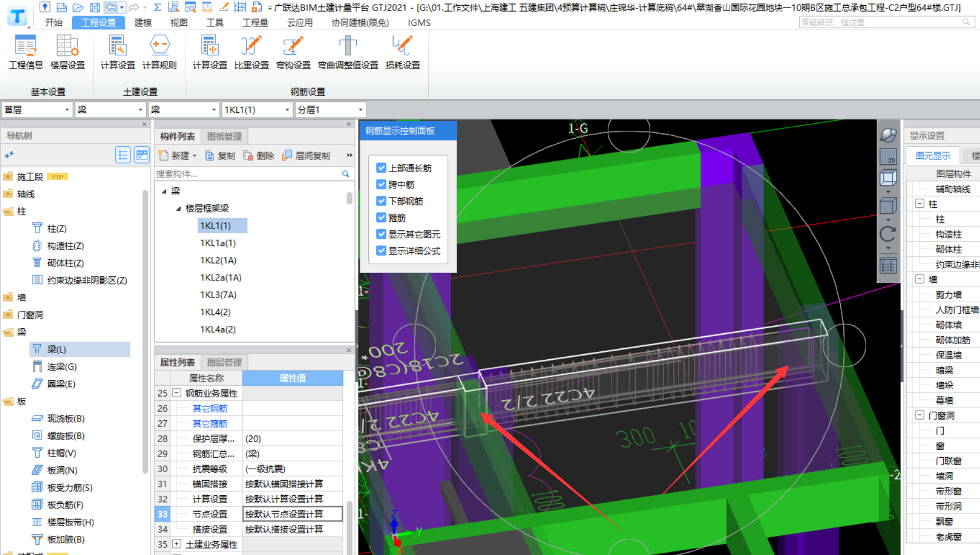Open the 云应用 ribbon tab
Screen dimensions: 980x555
pos(299,22)
